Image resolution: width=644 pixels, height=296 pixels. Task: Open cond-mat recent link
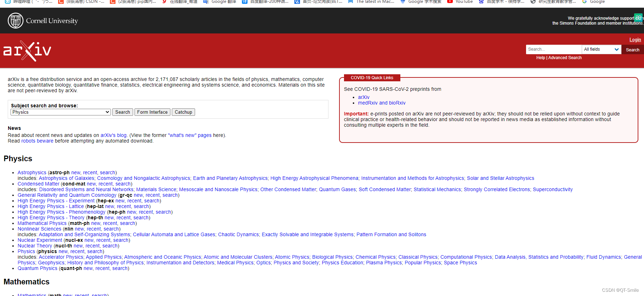(106, 184)
